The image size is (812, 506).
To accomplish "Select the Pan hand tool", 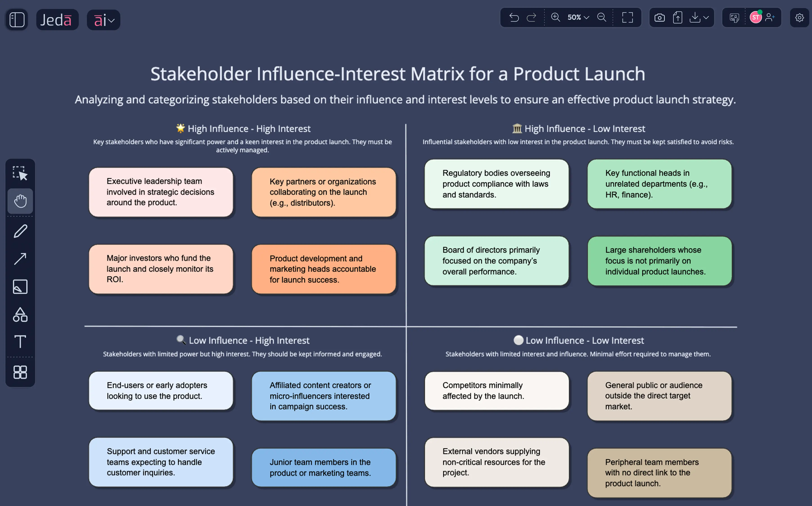I will (20, 201).
